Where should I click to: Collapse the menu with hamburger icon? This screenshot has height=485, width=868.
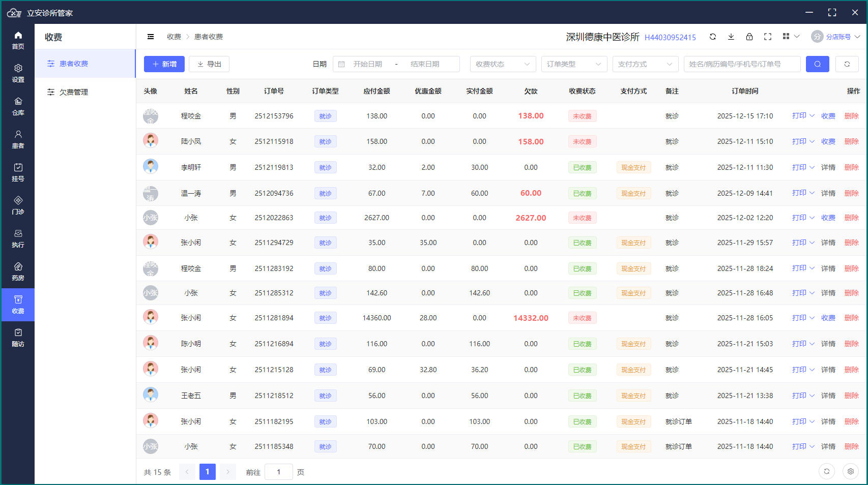coord(151,37)
